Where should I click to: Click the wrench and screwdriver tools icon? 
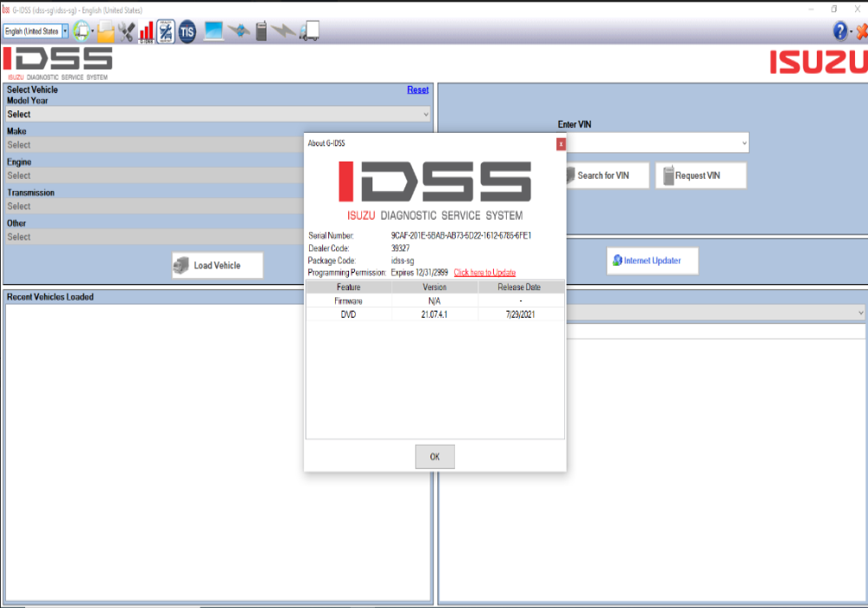coord(127,32)
